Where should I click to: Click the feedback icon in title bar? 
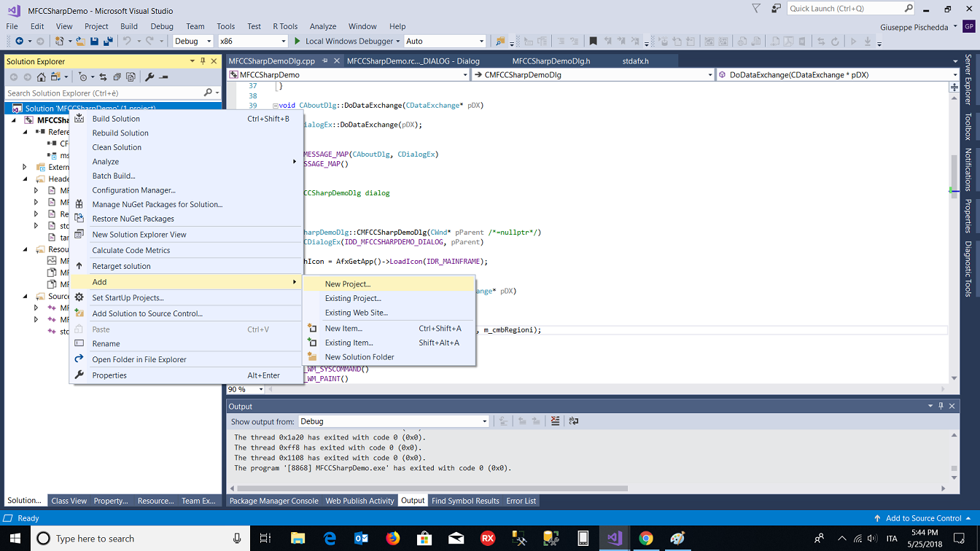[x=776, y=8]
